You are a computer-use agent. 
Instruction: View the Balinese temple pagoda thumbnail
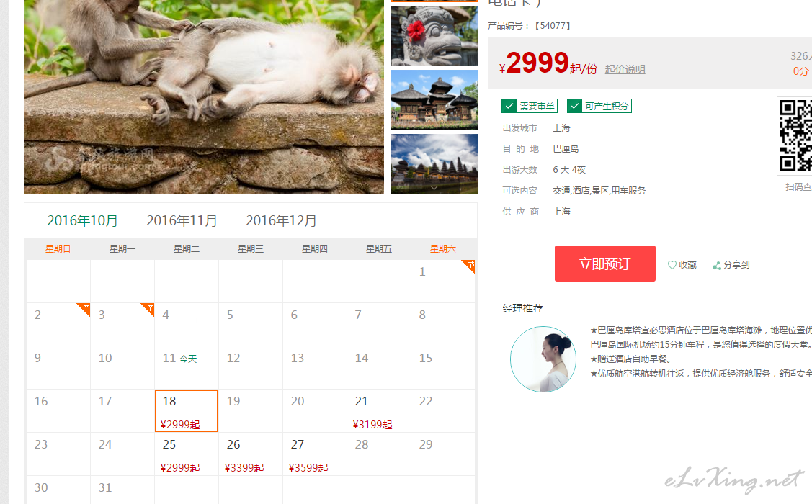point(434,100)
